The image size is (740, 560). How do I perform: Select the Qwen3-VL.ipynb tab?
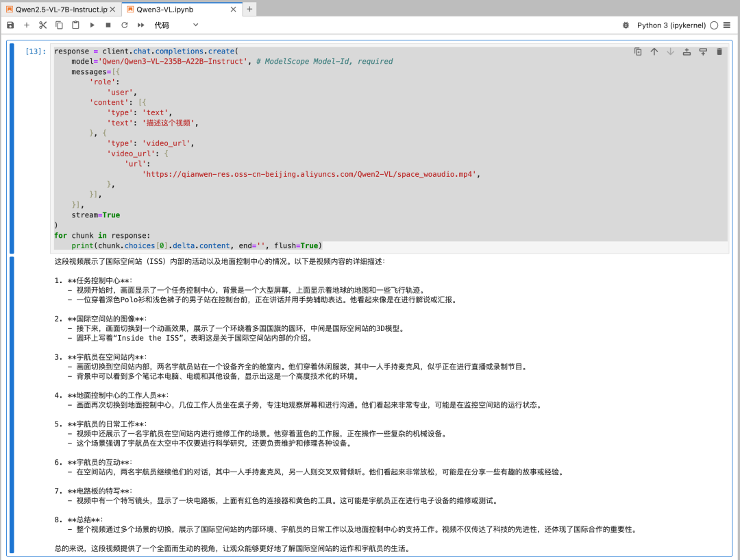(165, 10)
